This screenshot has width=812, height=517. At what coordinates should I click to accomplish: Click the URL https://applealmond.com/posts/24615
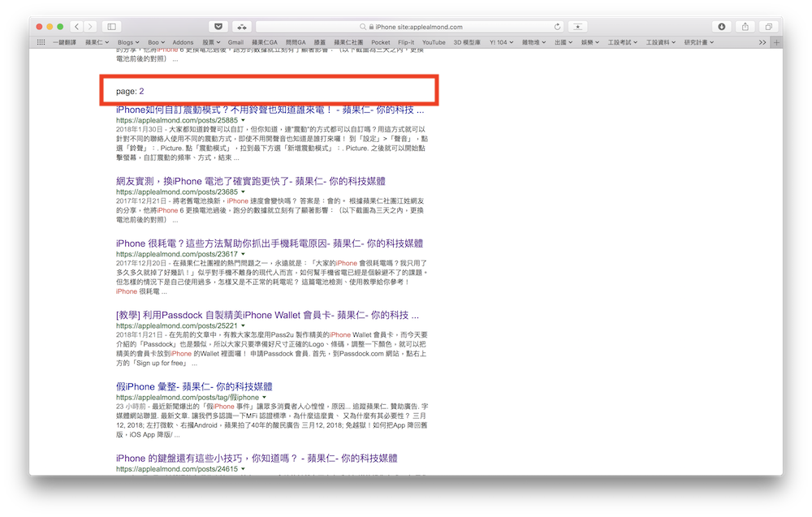coord(177,469)
